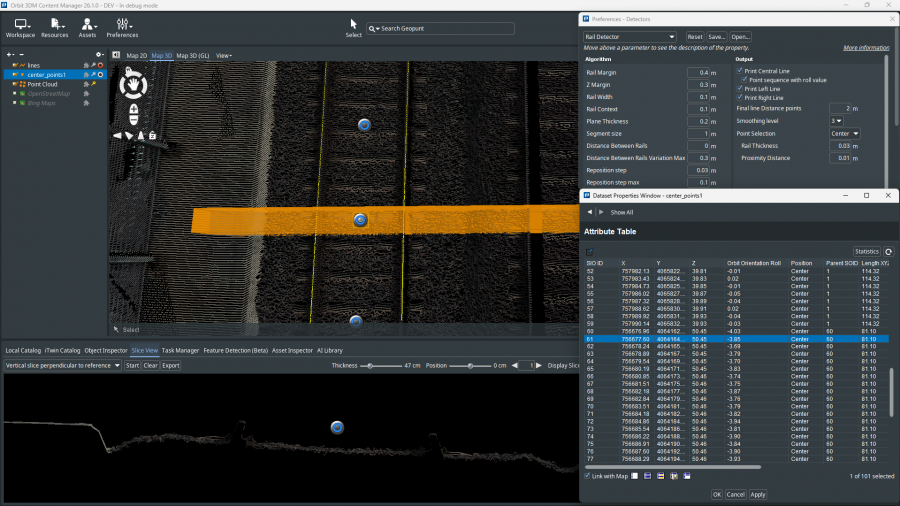The width and height of the screenshot is (900, 506).
Task: Toggle Link with Map checkbox
Action: tap(587, 476)
